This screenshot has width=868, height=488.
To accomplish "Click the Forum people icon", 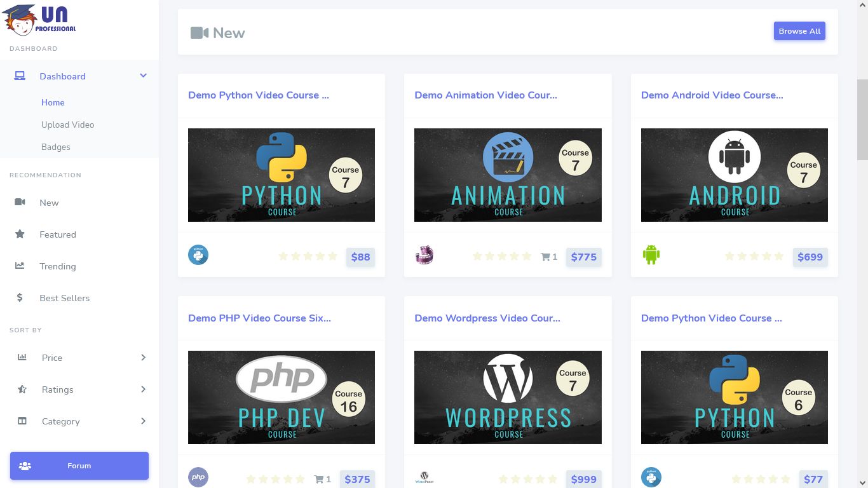I will click(25, 466).
